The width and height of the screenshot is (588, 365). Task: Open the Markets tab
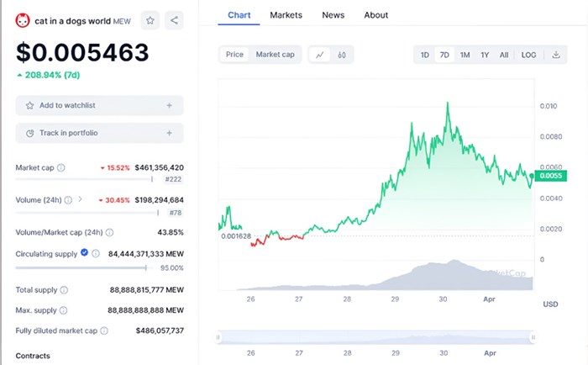[x=286, y=15]
